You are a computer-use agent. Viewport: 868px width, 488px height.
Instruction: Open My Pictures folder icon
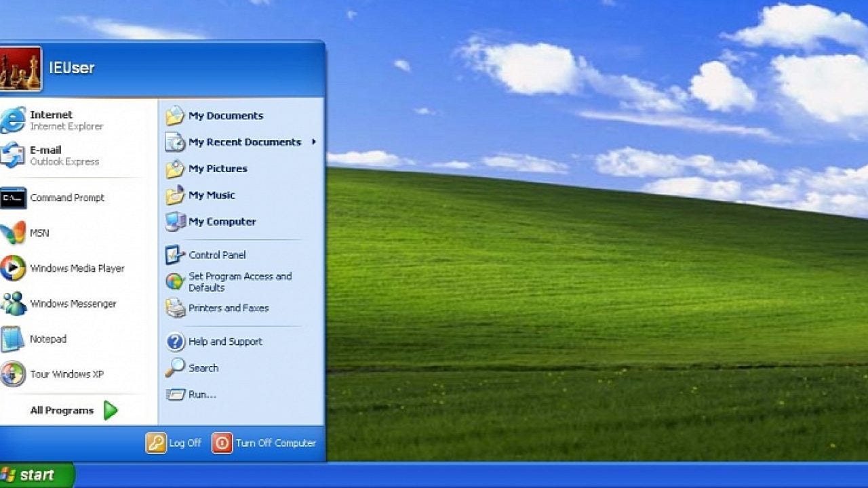pyautogui.click(x=175, y=168)
